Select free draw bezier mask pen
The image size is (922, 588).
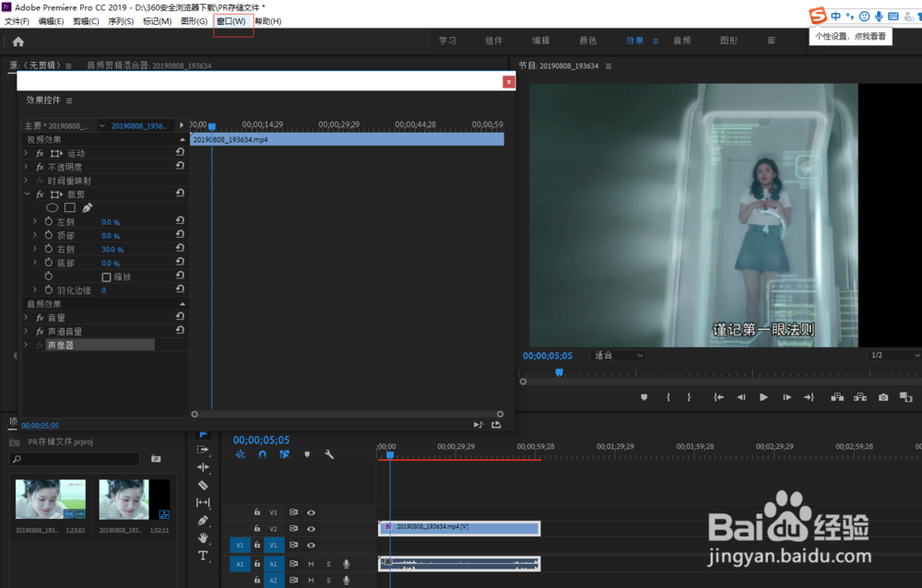87,207
